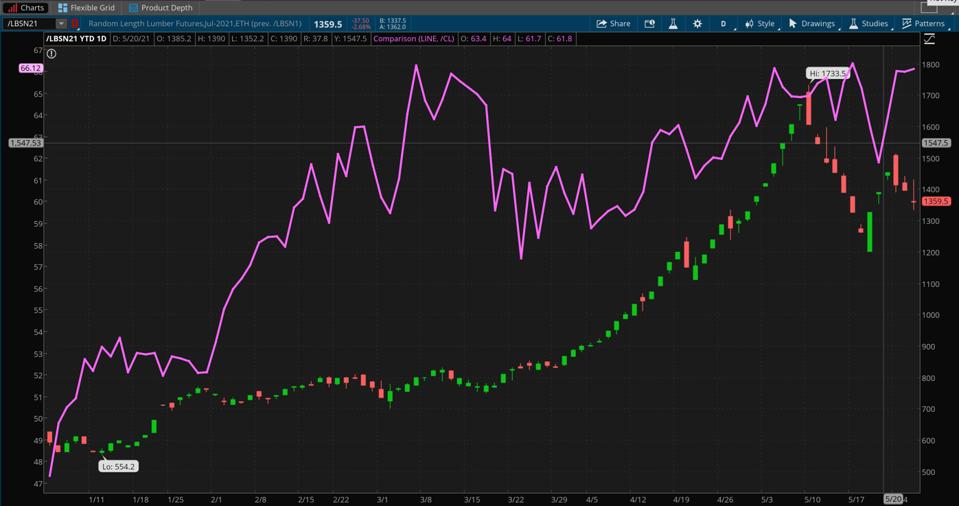Click the Share button in chart toolbar
959x506 pixels.
pos(613,23)
